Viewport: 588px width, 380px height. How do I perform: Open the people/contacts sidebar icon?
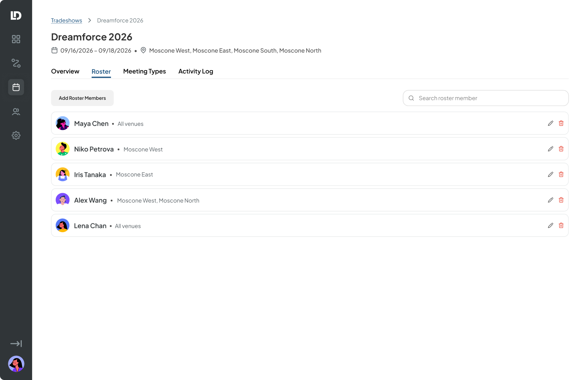pos(16,112)
